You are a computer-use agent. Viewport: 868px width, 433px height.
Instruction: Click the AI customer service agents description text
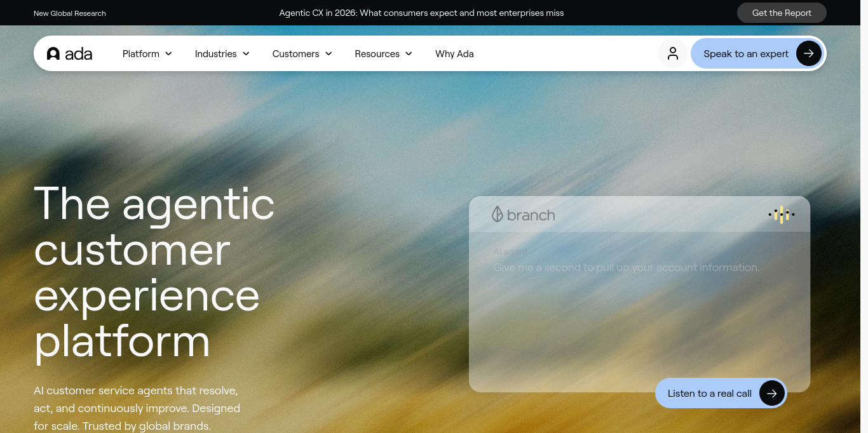tap(137, 408)
